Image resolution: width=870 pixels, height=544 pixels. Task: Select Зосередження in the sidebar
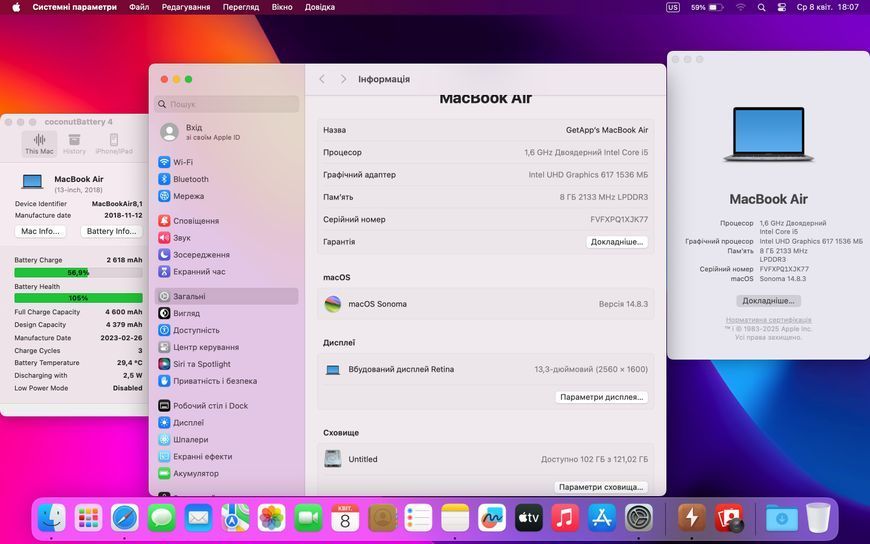[226, 255]
